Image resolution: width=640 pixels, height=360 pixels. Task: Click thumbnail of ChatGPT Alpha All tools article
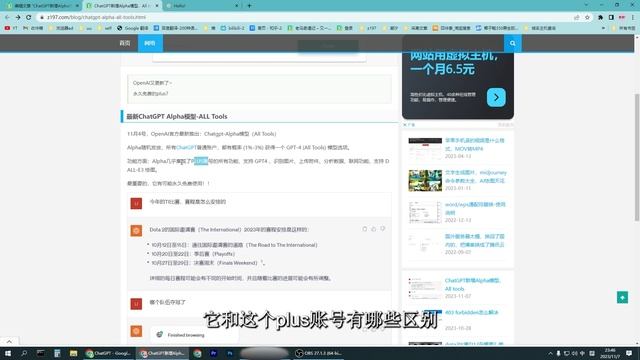[x=425, y=288]
